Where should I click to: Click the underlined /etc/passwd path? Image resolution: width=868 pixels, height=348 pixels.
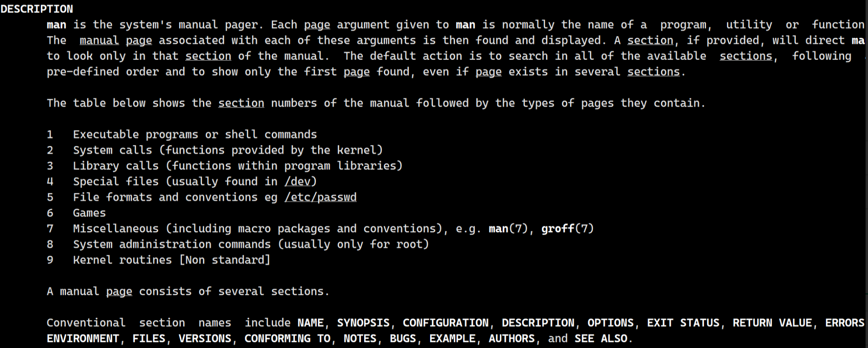coord(320,197)
